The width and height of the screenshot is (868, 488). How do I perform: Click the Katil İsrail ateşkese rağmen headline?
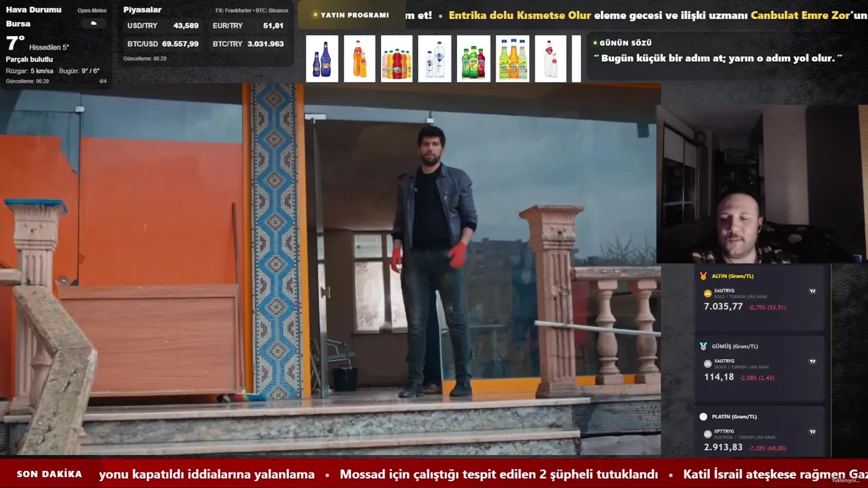(776, 474)
